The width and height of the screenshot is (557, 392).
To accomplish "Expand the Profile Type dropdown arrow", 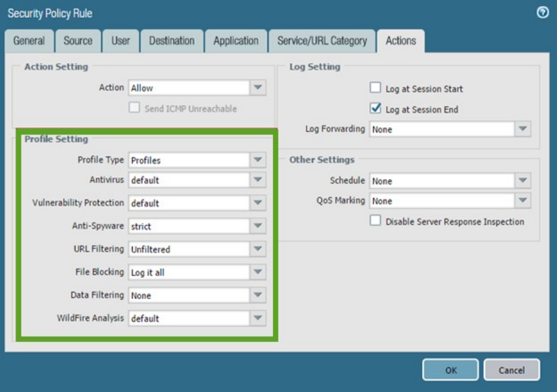I will point(258,160).
